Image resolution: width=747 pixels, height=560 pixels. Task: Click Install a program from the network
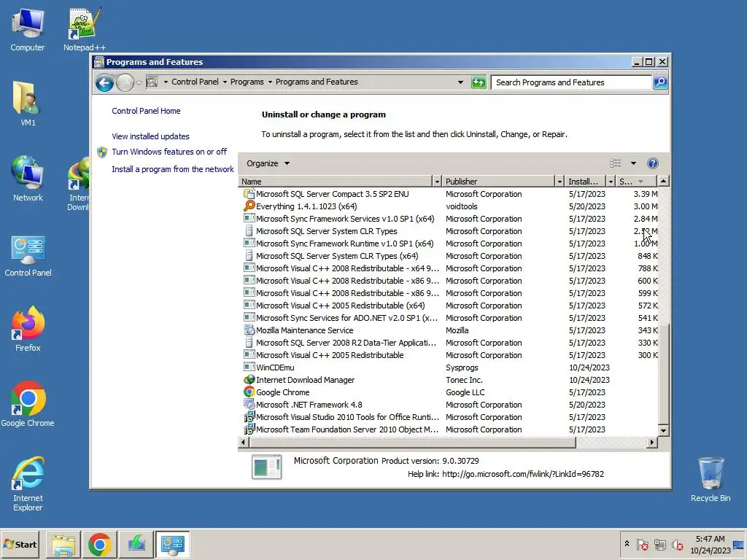click(173, 169)
